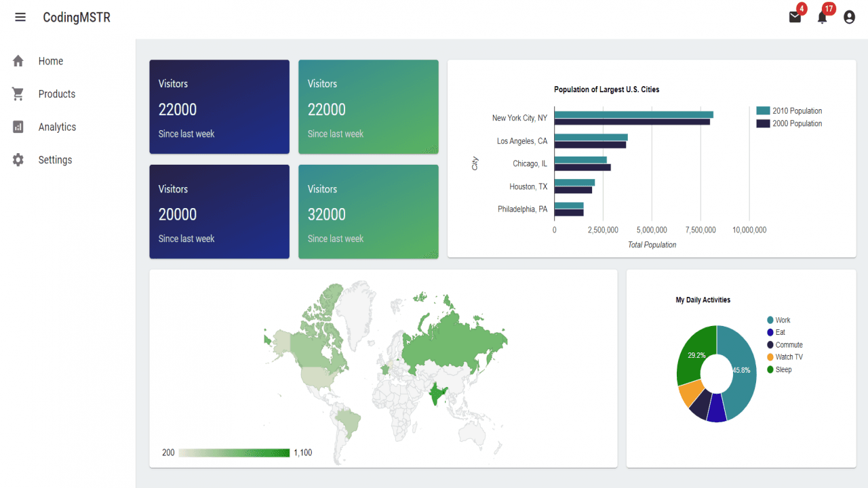Viewport: 868px width, 488px height.
Task: Click the CodingMSTR brand title
Action: point(77,18)
